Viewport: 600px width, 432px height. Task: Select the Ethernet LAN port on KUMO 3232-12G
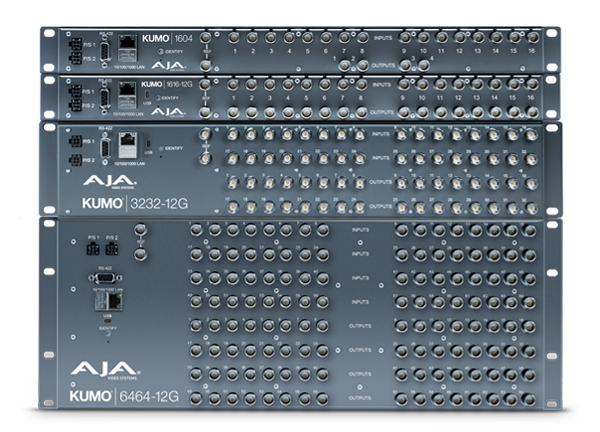point(127,145)
